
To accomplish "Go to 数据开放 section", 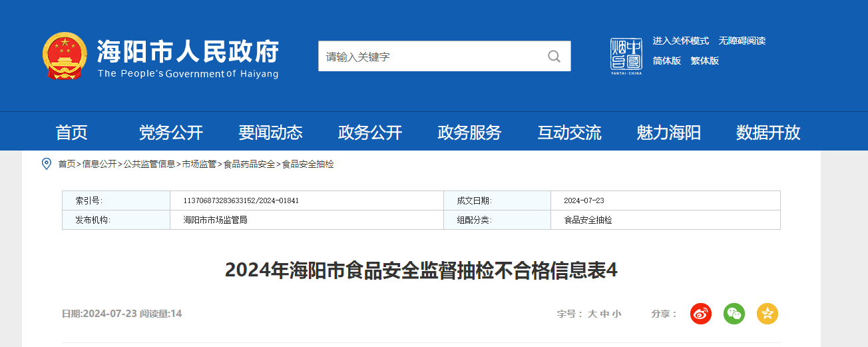I will [768, 133].
